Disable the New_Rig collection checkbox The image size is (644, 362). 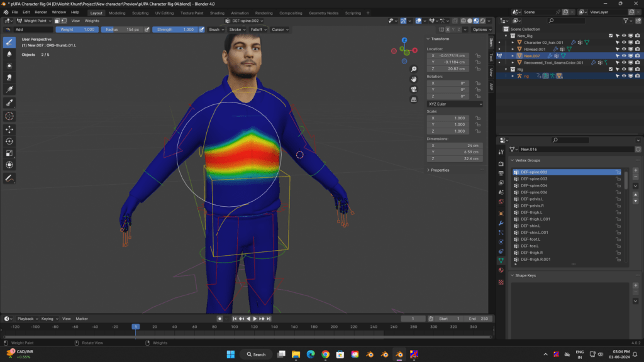click(611, 36)
